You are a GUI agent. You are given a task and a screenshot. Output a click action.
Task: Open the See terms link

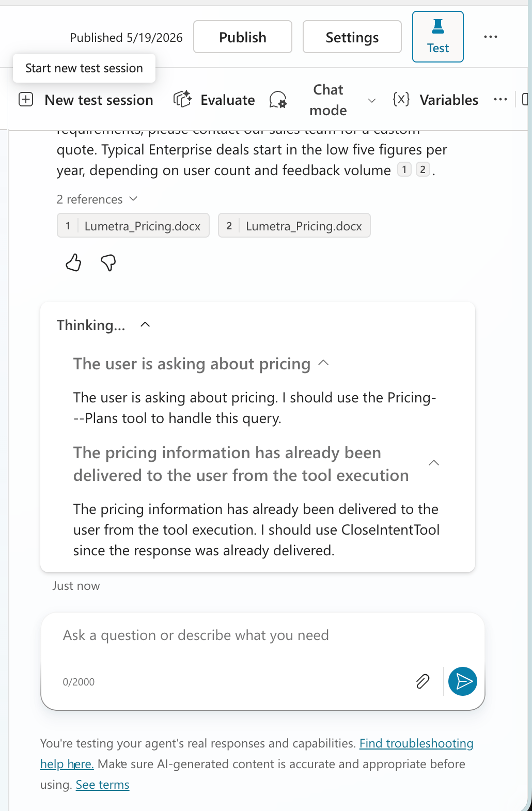102,785
